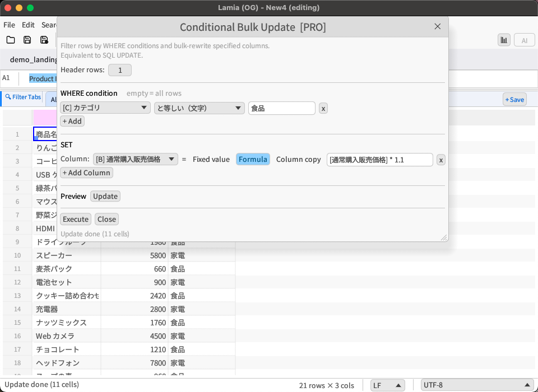Image resolution: width=538 pixels, height=392 pixels.
Task: Open the と等しい（文字）operator dropdown
Action: pyautogui.click(x=200, y=108)
